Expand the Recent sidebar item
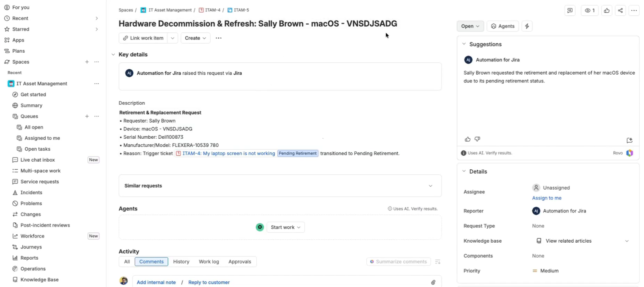644x287 pixels. coord(96,18)
